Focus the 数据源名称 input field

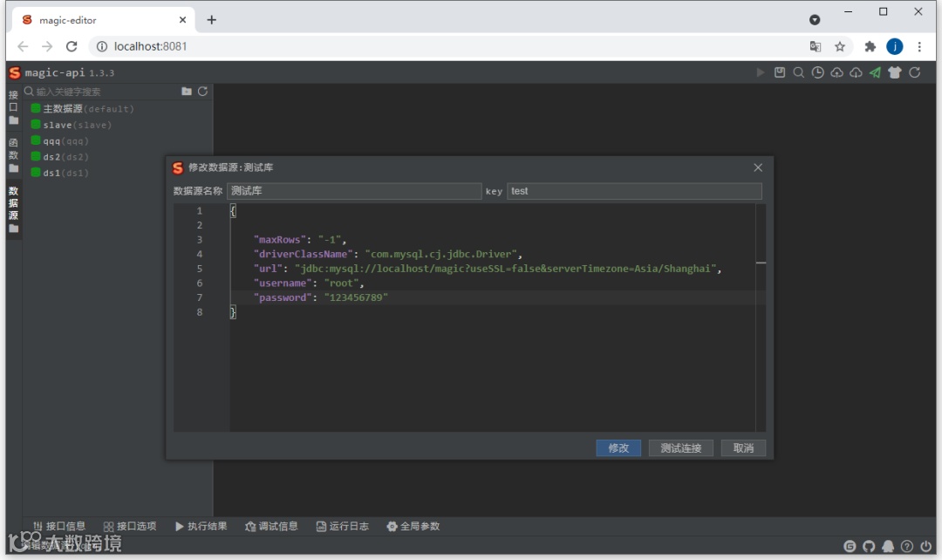pyautogui.click(x=354, y=191)
